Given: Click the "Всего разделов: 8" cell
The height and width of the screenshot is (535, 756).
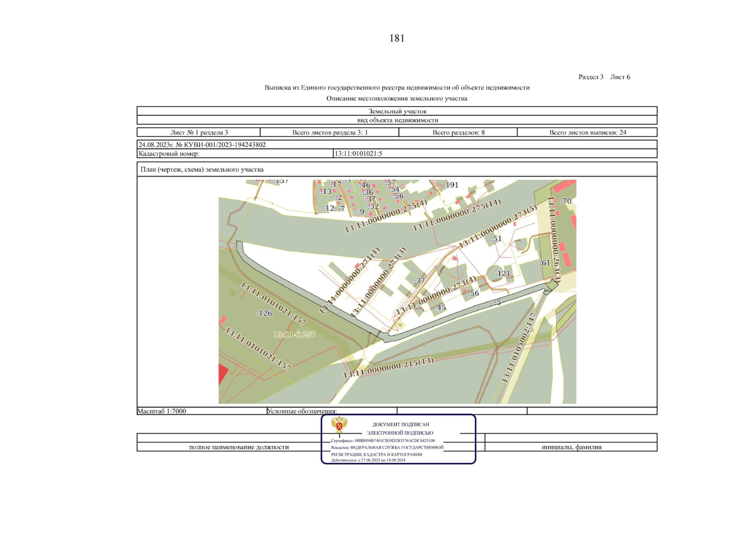Looking at the screenshot, I should (x=458, y=132).
